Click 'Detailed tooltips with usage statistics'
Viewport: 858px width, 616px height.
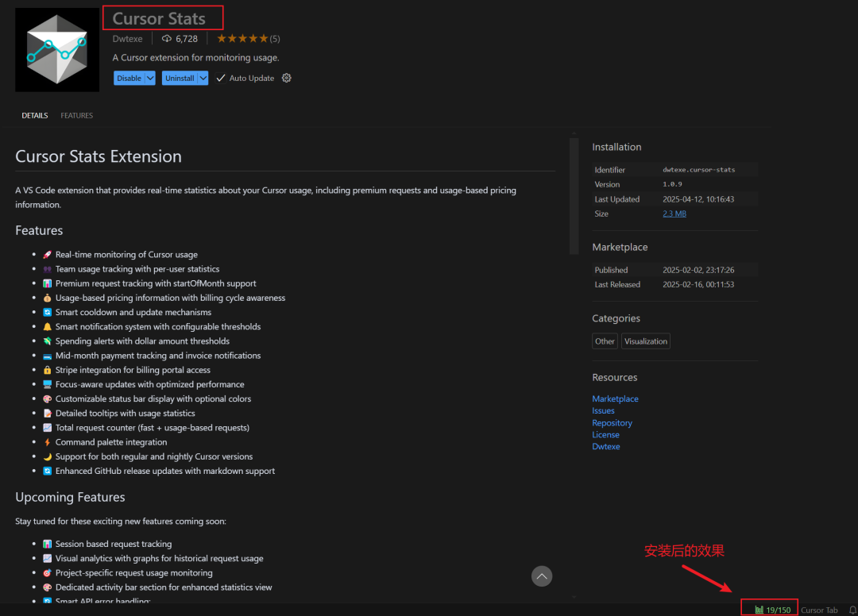[125, 414]
